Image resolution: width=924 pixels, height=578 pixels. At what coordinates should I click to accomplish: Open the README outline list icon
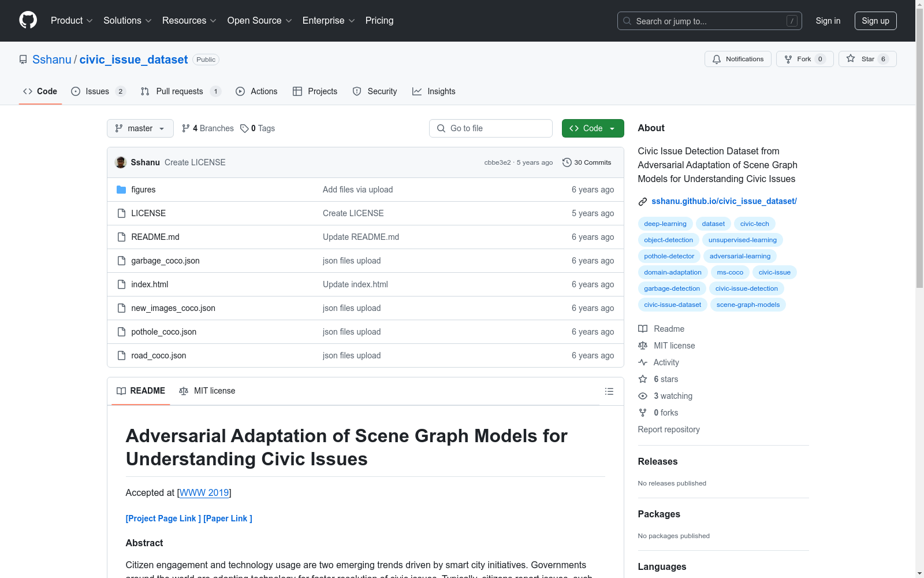click(x=609, y=391)
